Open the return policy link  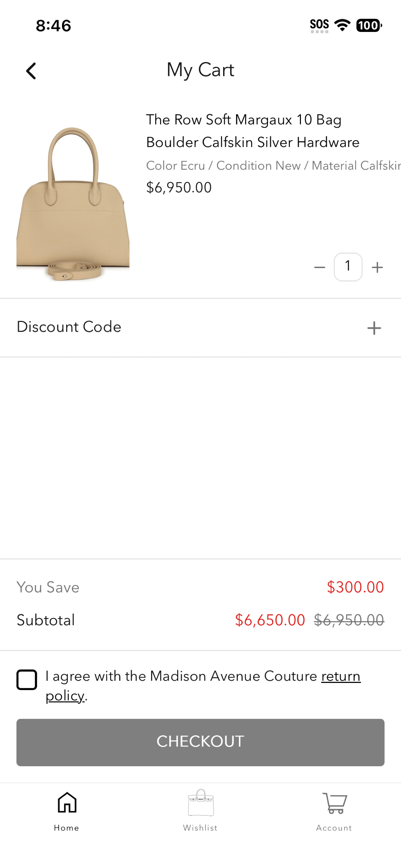point(203,686)
